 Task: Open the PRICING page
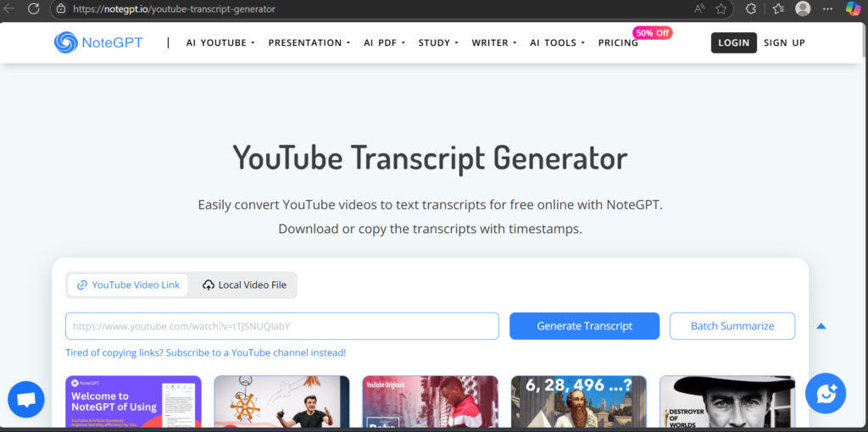(x=618, y=42)
